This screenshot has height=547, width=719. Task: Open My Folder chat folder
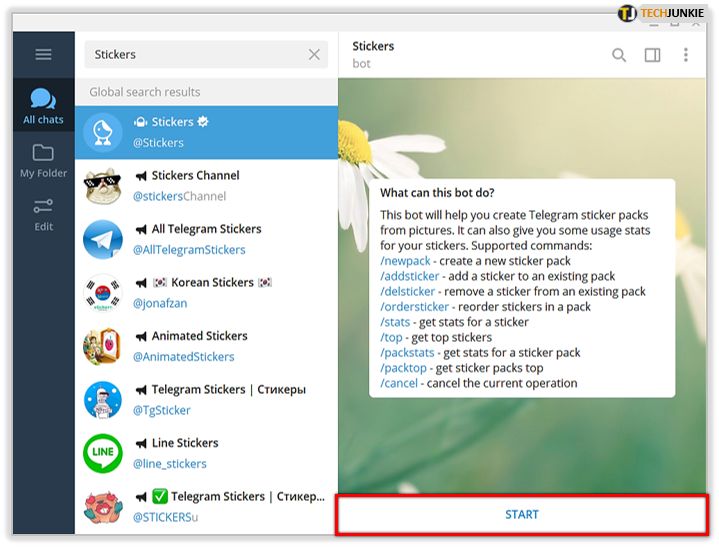pyautogui.click(x=43, y=160)
